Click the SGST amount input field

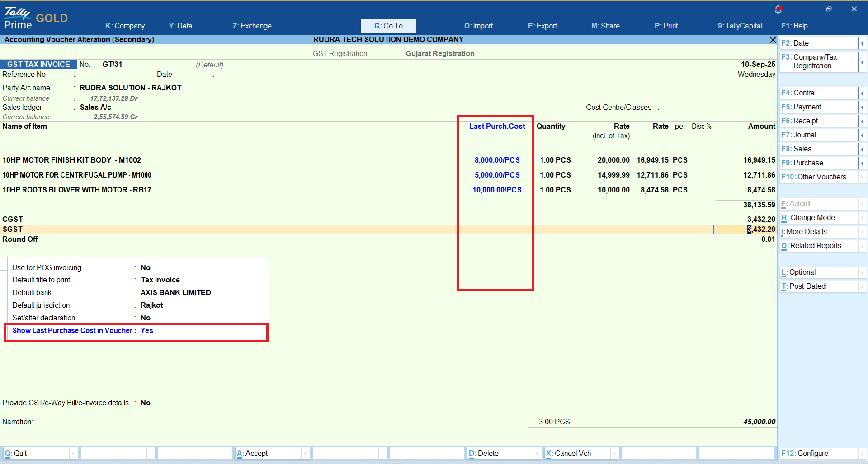tap(745, 230)
